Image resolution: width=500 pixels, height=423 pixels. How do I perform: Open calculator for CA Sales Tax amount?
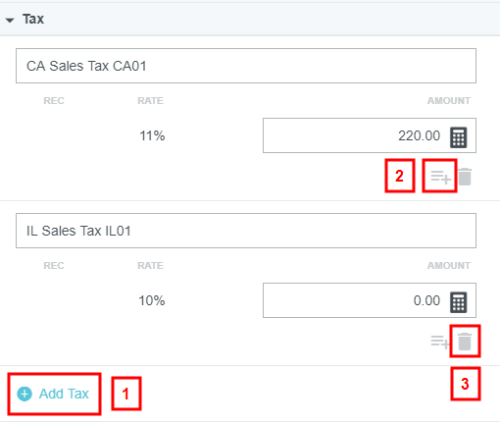point(458,137)
